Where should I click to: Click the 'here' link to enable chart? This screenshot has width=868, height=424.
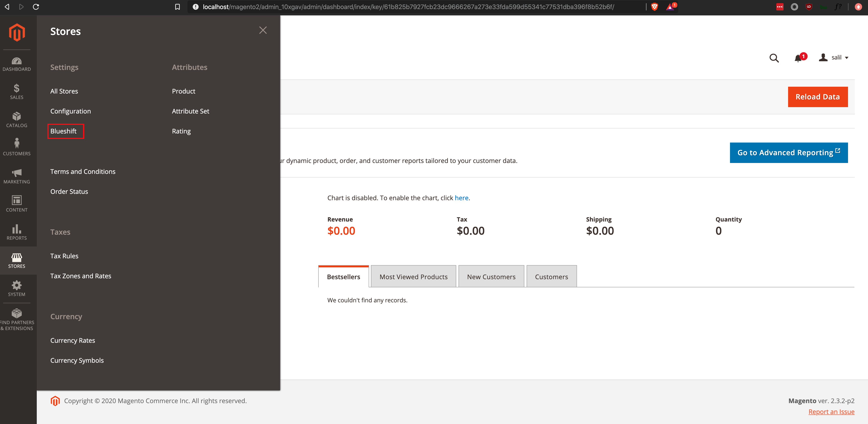(462, 198)
